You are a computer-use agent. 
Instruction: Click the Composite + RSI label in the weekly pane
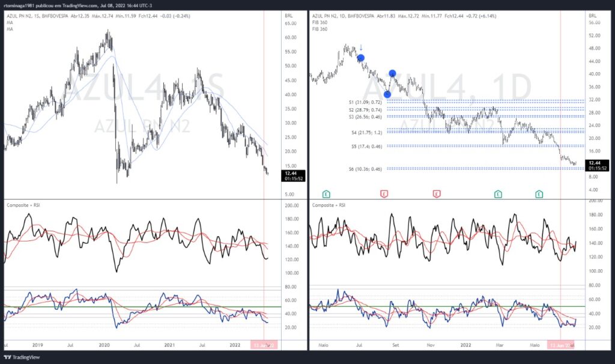pyautogui.click(x=23, y=205)
